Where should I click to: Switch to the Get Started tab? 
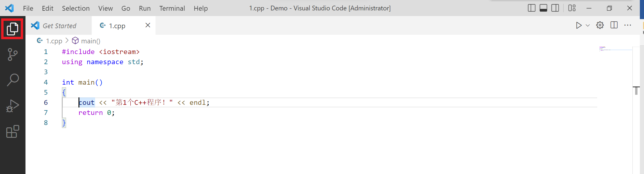[x=59, y=26]
